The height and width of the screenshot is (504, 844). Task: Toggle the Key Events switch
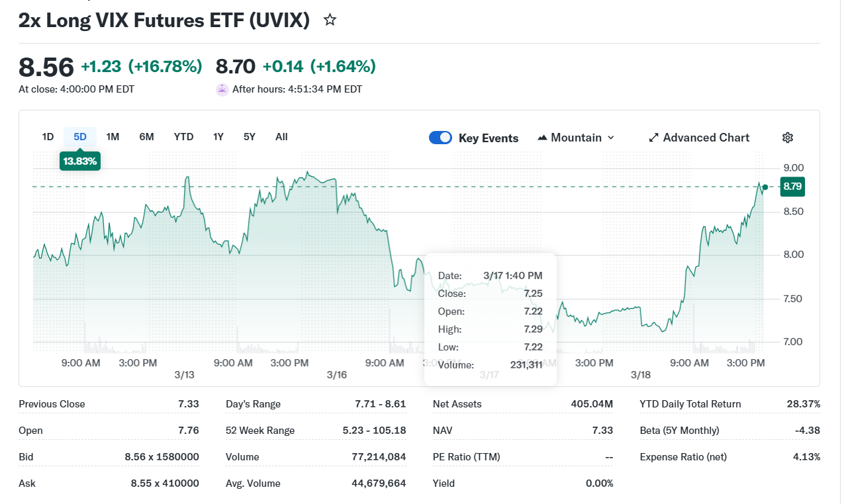click(440, 138)
